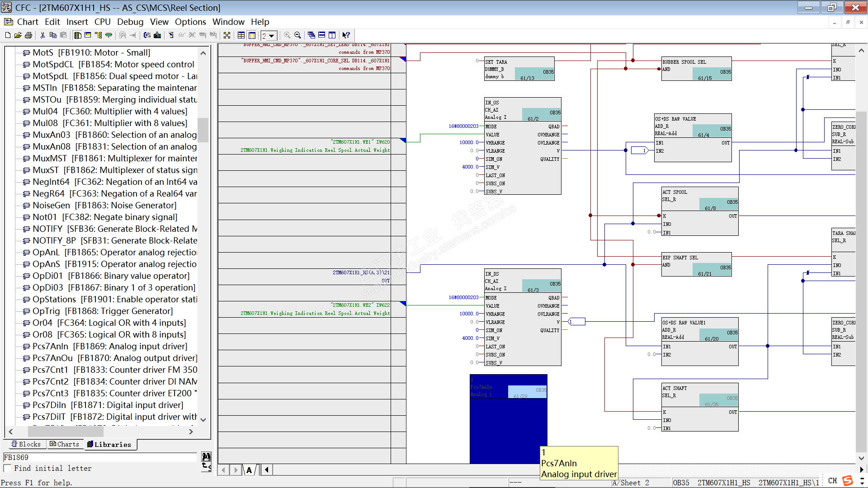
Task: Enable Find initial letter checkbox
Action: [x=8, y=468]
